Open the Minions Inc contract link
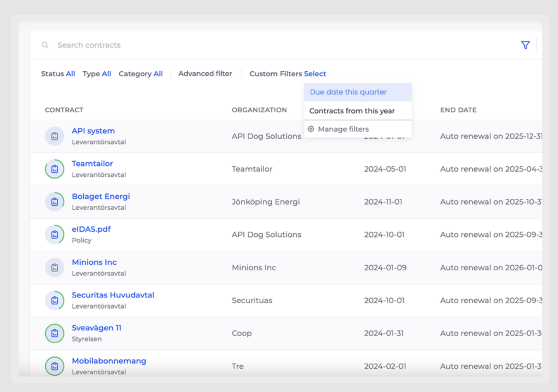Screen dimensions: 558x392 tap(94, 262)
